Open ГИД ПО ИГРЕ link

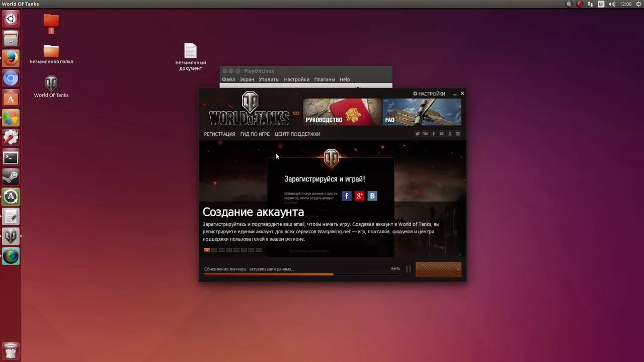[255, 134]
